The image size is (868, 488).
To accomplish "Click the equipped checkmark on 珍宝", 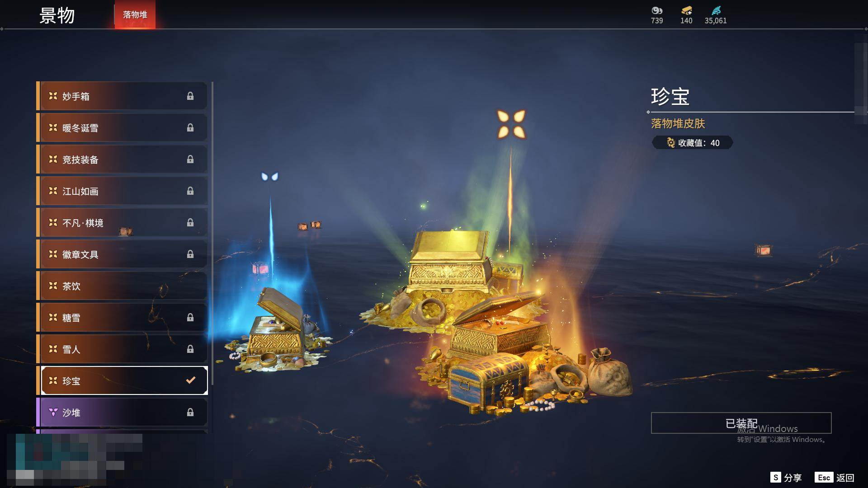I will [191, 380].
